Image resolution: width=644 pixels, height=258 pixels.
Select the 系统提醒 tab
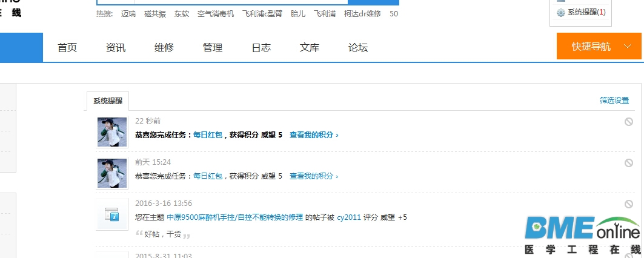(x=108, y=101)
